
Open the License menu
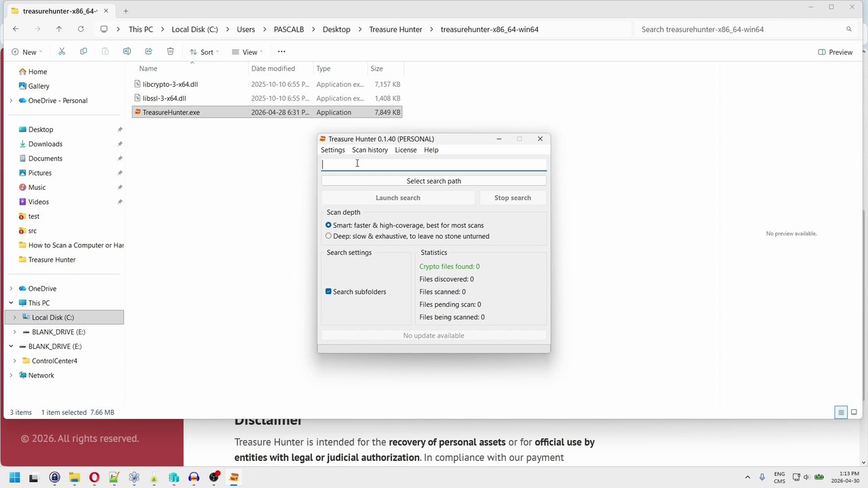pyautogui.click(x=406, y=150)
